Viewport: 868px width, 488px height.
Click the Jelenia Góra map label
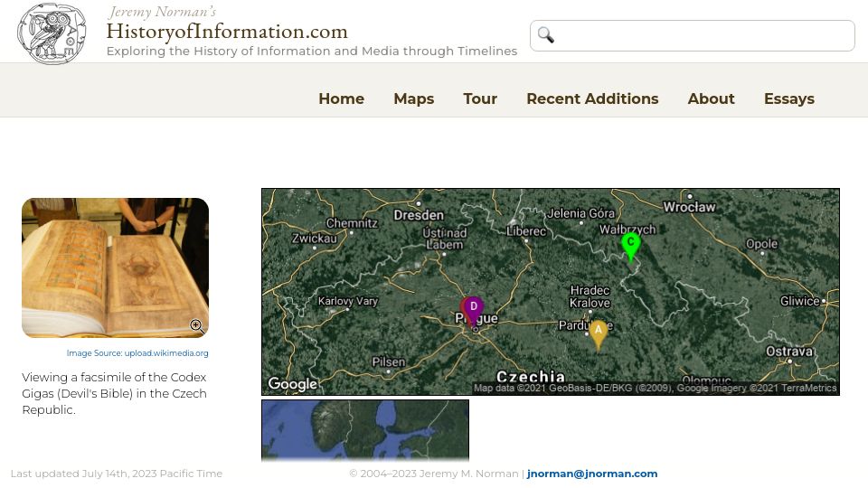581,213
